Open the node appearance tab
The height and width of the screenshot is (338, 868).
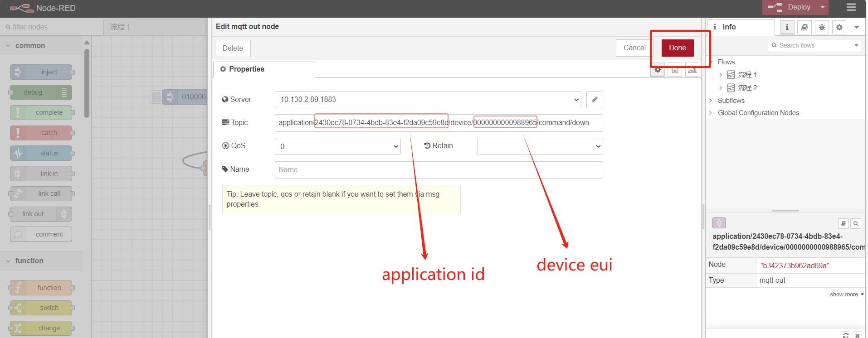click(692, 70)
